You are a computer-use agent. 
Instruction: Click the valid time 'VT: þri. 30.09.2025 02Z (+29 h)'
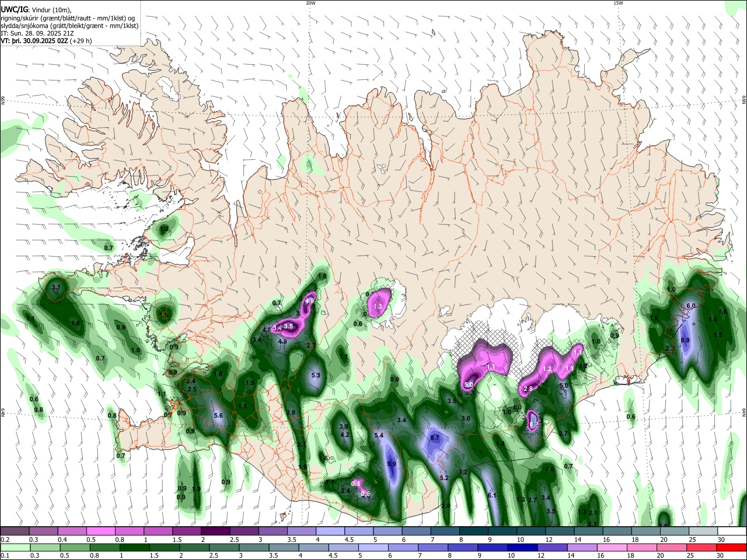(x=47, y=41)
